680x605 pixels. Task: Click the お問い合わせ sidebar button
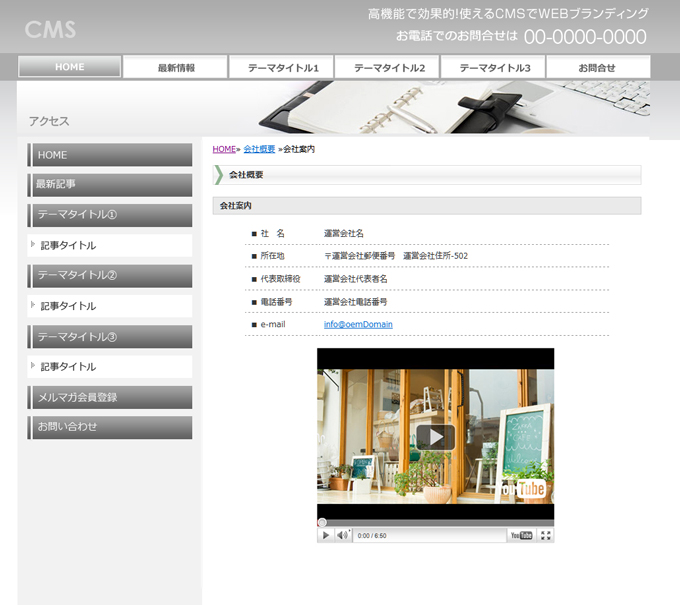(110, 427)
